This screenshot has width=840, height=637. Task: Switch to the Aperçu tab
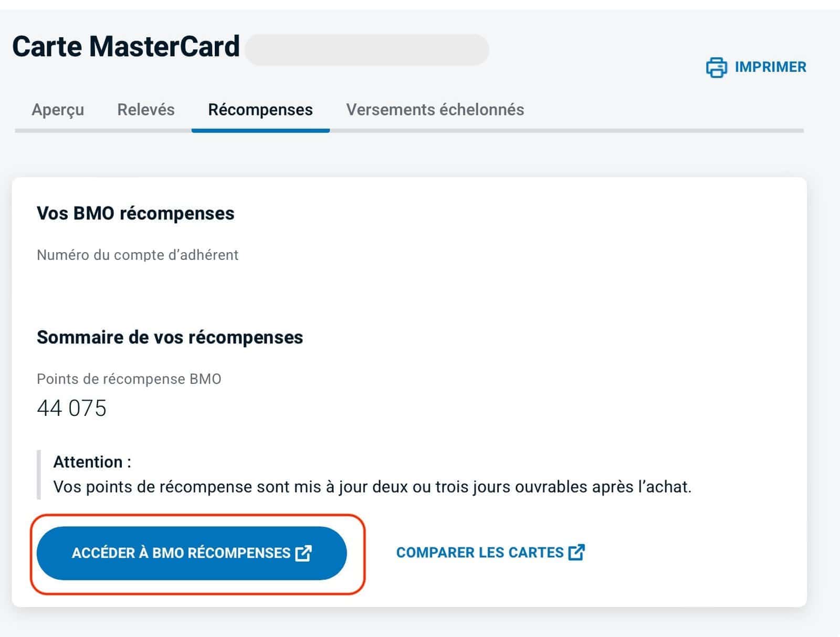(58, 110)
